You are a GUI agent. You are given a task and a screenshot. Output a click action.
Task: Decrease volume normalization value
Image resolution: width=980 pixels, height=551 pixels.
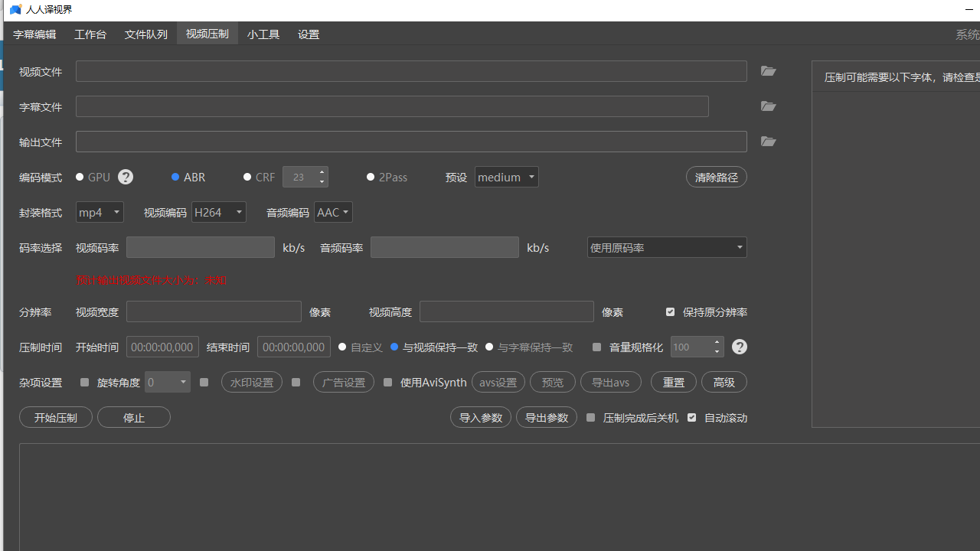(x=717, y=352)
